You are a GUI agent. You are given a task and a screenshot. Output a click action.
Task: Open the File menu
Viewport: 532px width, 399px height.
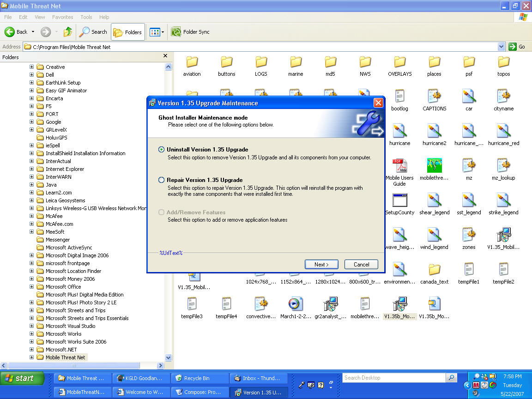pos(8,17)
